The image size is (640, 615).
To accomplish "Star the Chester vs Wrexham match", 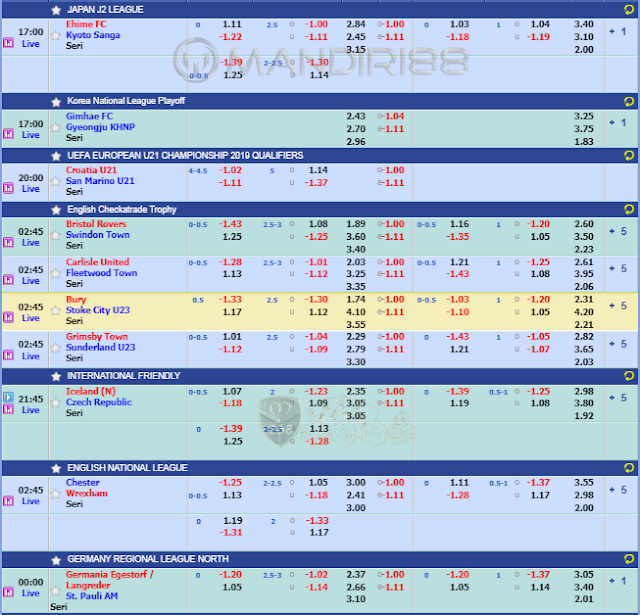I will pos(56,493).
